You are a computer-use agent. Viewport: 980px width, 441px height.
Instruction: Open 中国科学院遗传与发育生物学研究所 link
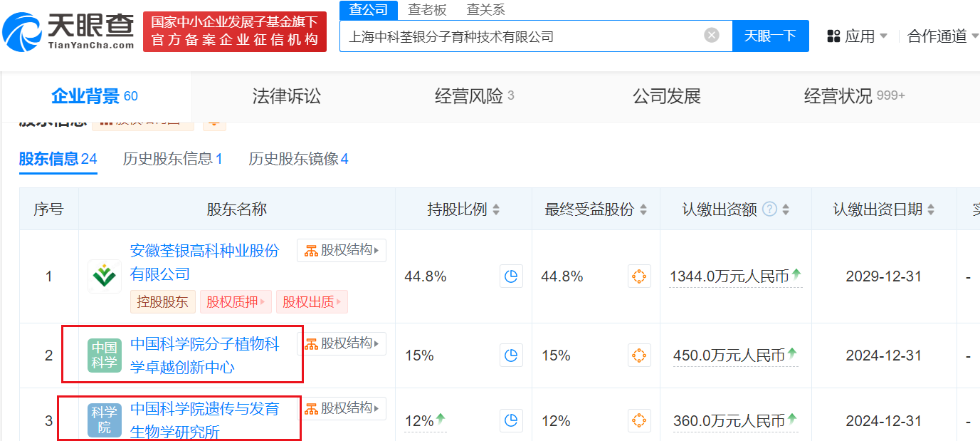coord(205,420)
